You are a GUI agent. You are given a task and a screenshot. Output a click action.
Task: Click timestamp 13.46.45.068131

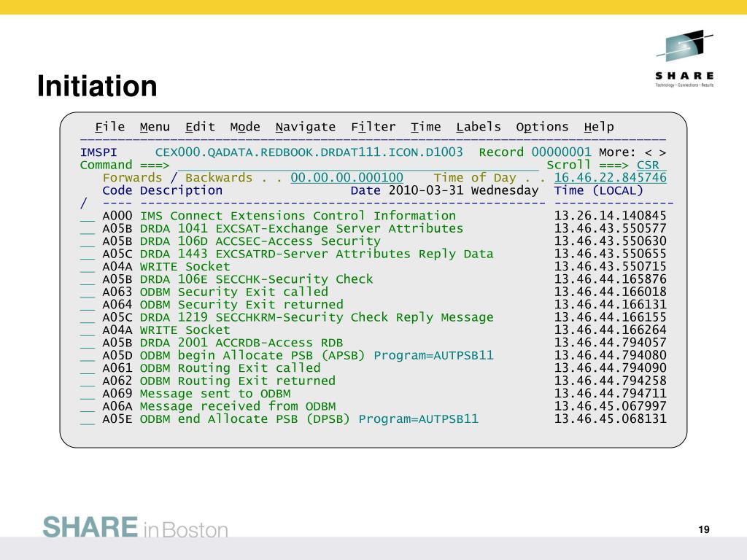[x=611, y=419]
